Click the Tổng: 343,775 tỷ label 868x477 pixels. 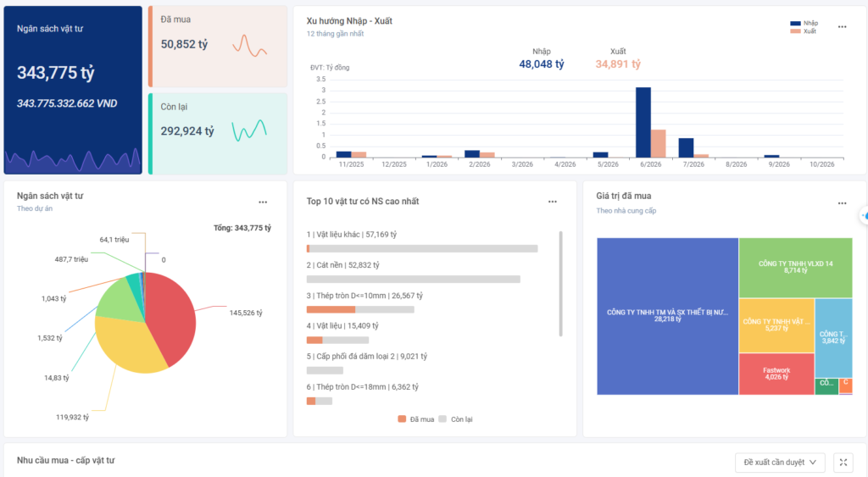[x=242, y=228]
